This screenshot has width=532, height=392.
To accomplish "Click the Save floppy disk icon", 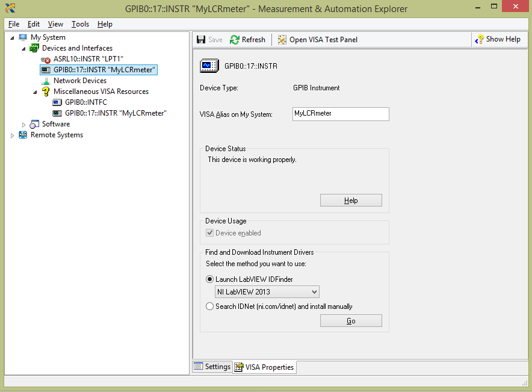I will (201, 40).
